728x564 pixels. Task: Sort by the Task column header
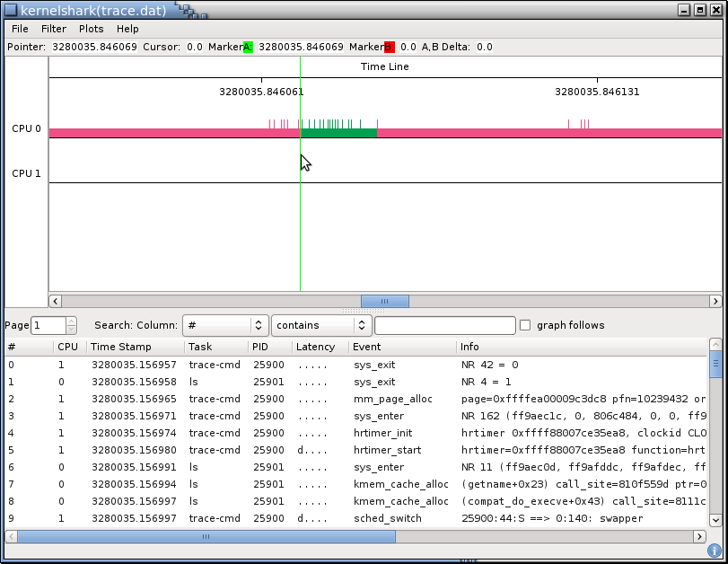click(x=216, y=347)
